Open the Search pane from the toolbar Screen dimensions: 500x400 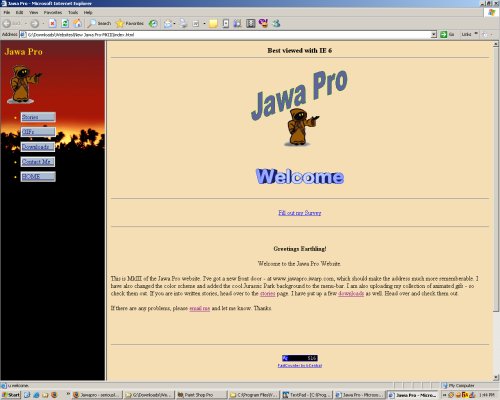point(99,23)
